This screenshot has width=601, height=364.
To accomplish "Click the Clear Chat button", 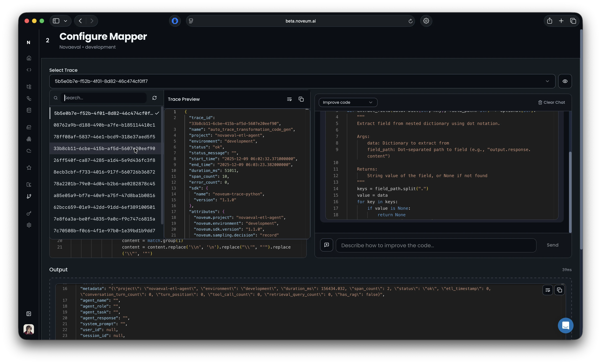I will click(x=552, y=102).
